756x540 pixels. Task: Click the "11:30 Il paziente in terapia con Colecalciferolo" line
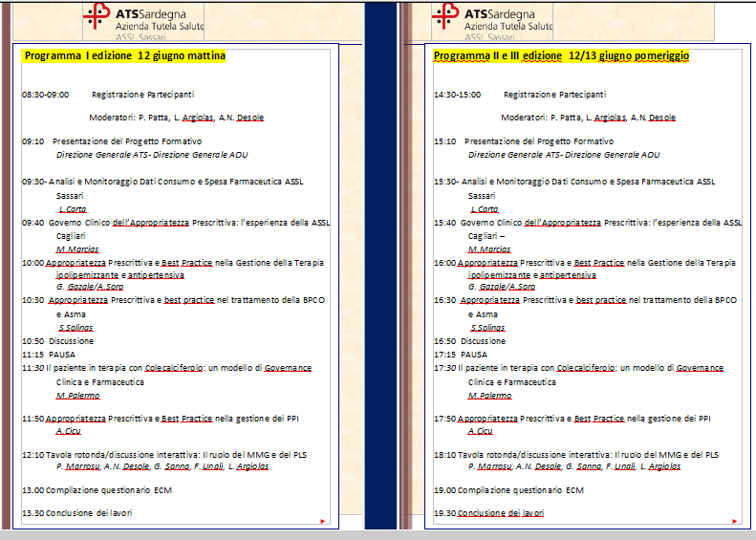tap(166, 368)
